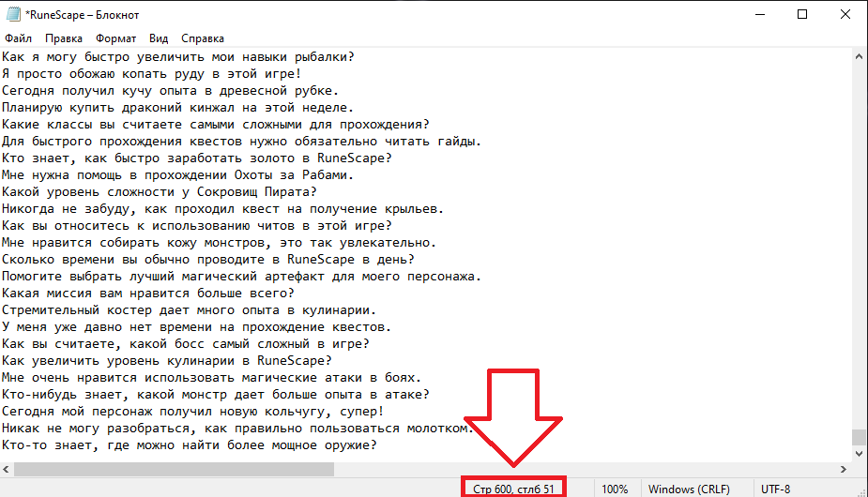Image resolution: width=868 pixels, height=497 pixels.
Task: Click the vertical scrollbar up arrow
Action: 859,56
